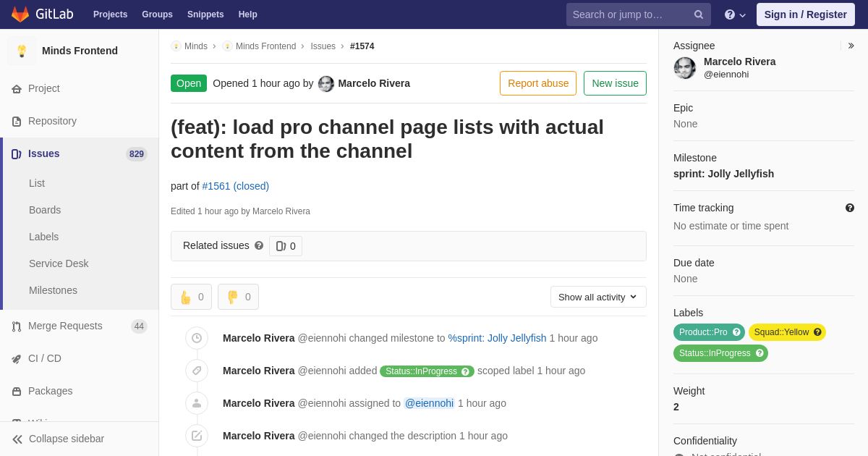
Task: Select the Milestones submenu item
Action: coord(53,290)
